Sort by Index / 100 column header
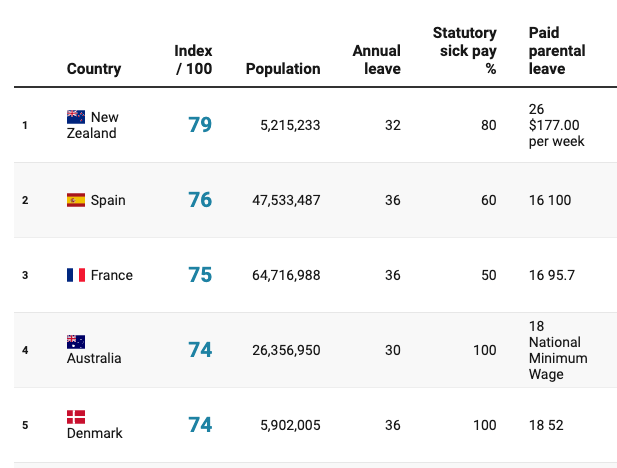The height and width of the screenshot is (468, 617). click(193, 60)
